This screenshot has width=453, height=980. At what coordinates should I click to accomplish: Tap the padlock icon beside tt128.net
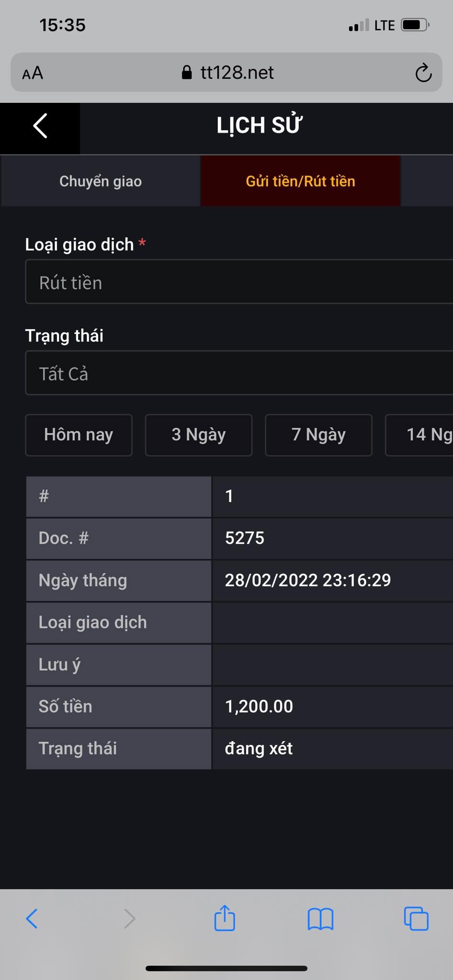click(188, 72)
